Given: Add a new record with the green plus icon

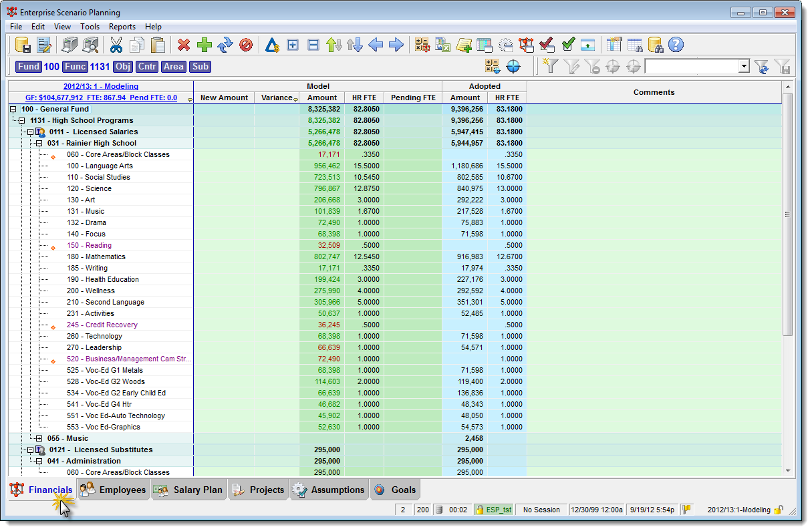Looking at the screenshot, I should (205, 45).
